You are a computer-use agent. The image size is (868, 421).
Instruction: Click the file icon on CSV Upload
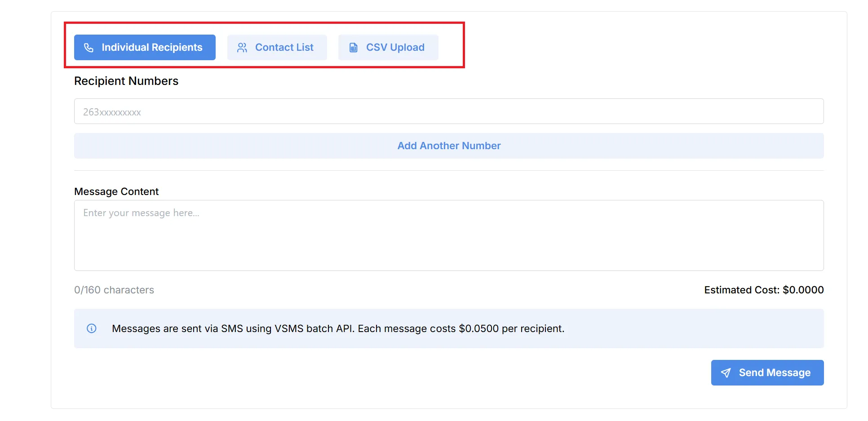pos(354,48)
